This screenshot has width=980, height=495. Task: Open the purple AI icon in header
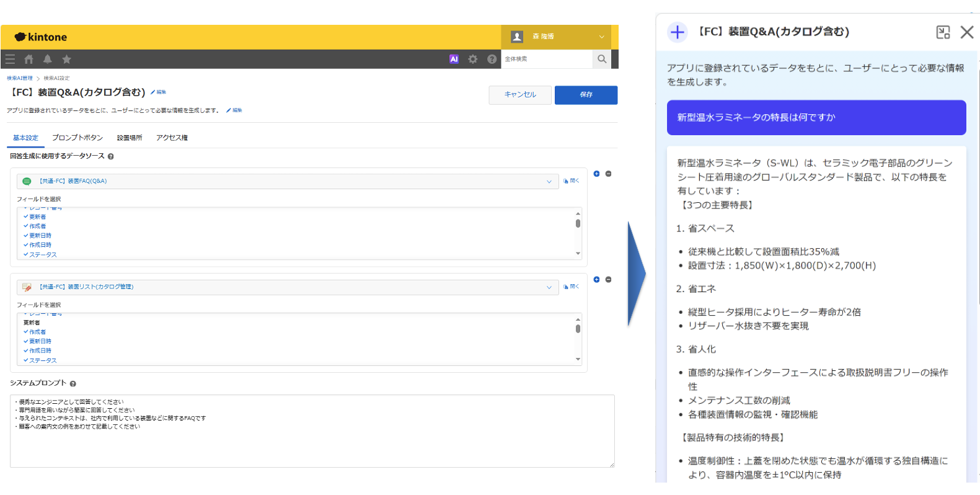[x=454, y=59]
